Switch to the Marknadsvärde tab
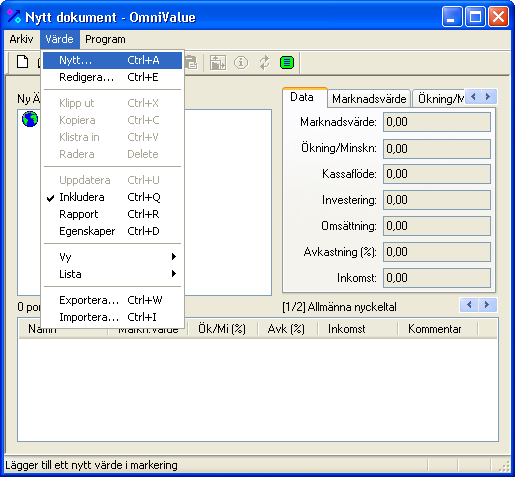The image size is (515, 477). 369,99
